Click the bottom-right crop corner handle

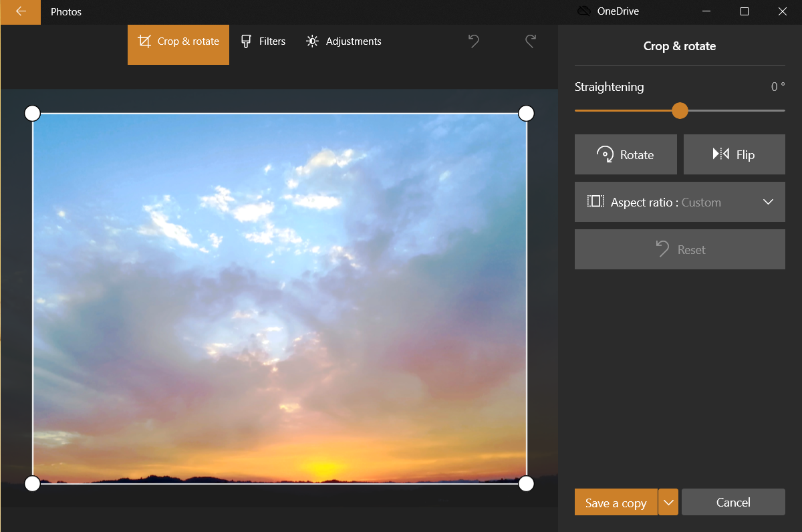click(x=526, y=483)
